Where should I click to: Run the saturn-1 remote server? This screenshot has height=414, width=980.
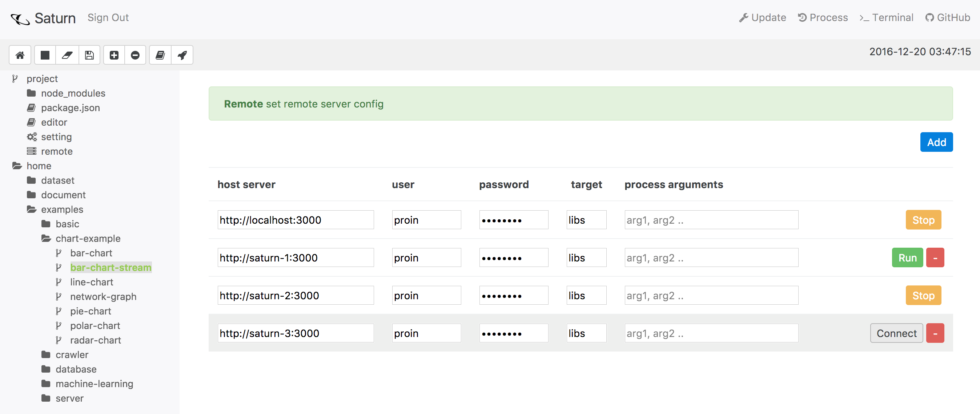tap(907, 258)
